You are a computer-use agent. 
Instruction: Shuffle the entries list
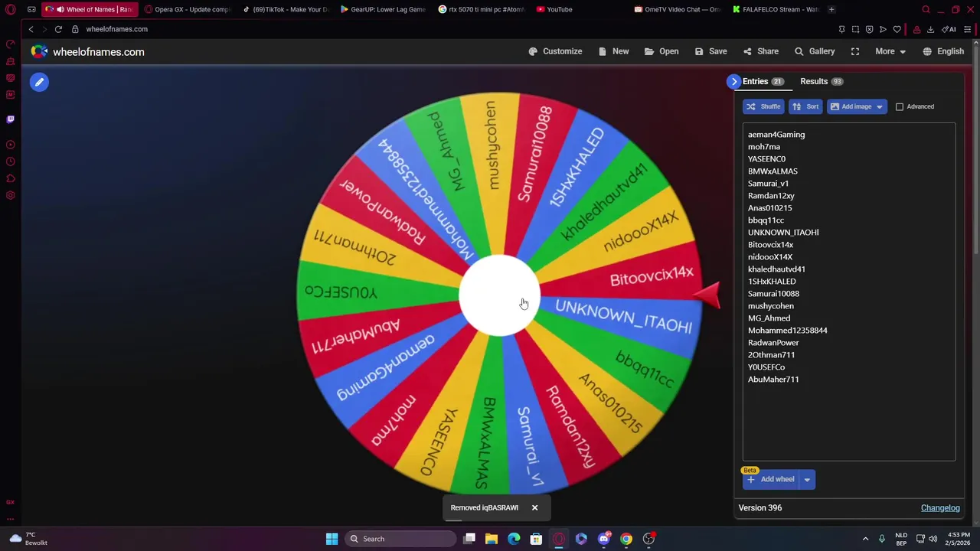point(763,106)
